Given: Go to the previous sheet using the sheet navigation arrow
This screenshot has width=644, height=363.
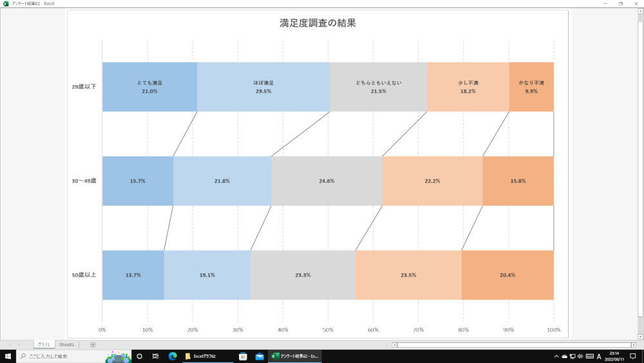Looking at the screenshot, I should [x=10, y=344].
